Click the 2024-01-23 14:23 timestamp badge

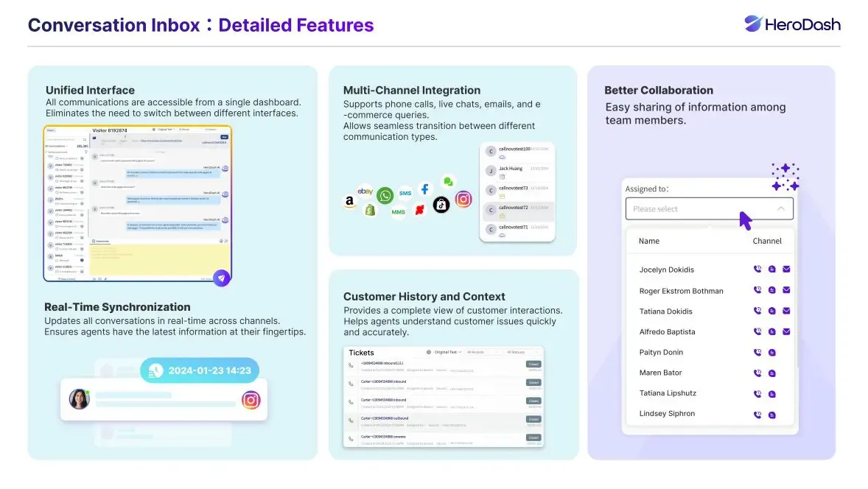pos(199,370)
